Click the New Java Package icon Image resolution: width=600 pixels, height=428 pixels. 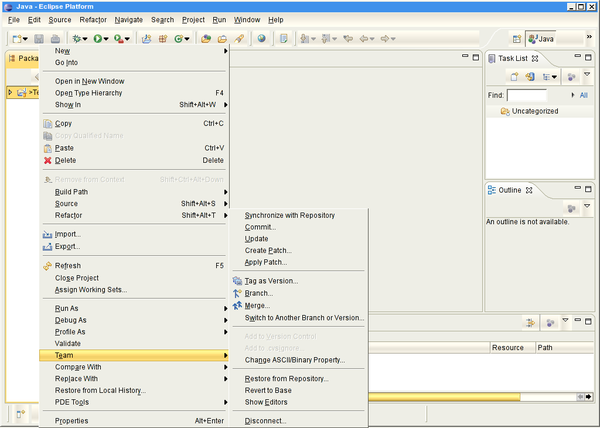[x=163, y=39]
